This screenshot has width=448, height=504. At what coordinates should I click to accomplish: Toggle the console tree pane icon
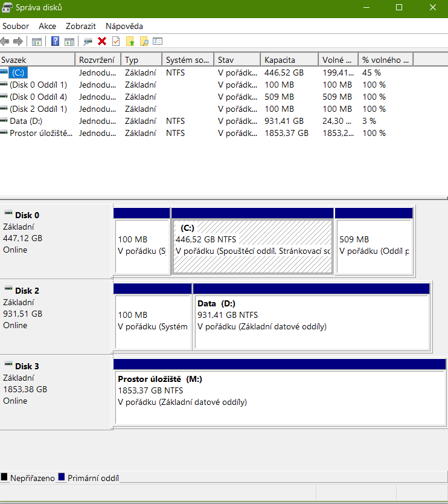tap(37, 41)
